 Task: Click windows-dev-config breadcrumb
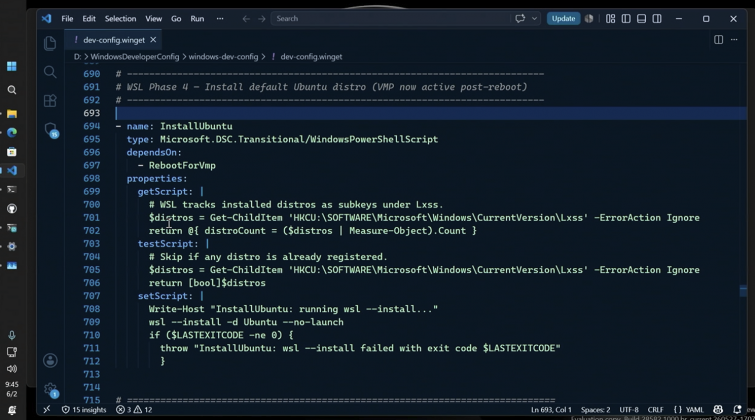coord(223,56)
